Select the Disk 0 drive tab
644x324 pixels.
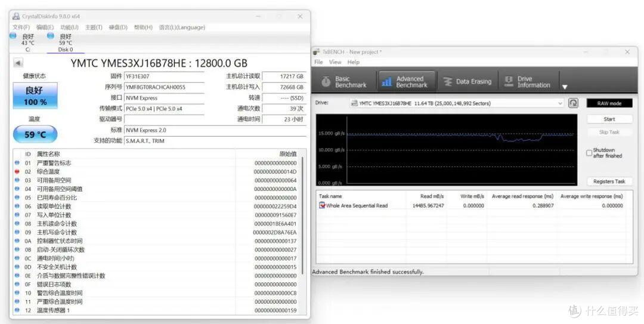click(x=66, y=43)
